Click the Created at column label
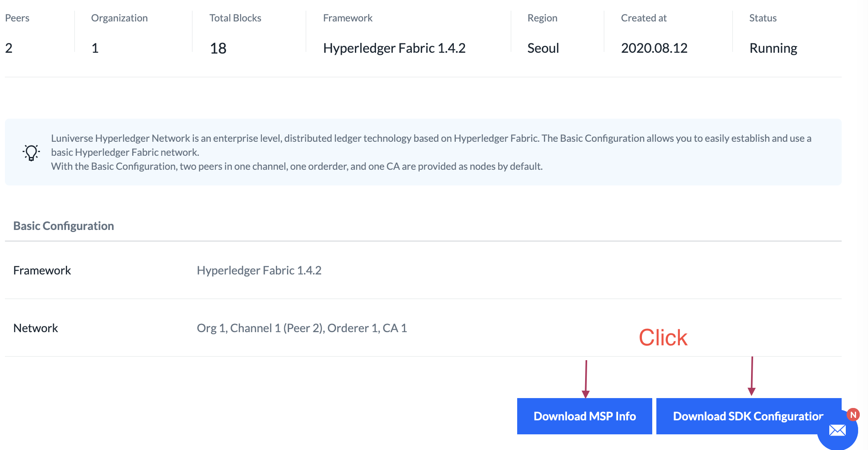This screenshot has width=868, height=450. pyautogui.click(x=644, y=18)
